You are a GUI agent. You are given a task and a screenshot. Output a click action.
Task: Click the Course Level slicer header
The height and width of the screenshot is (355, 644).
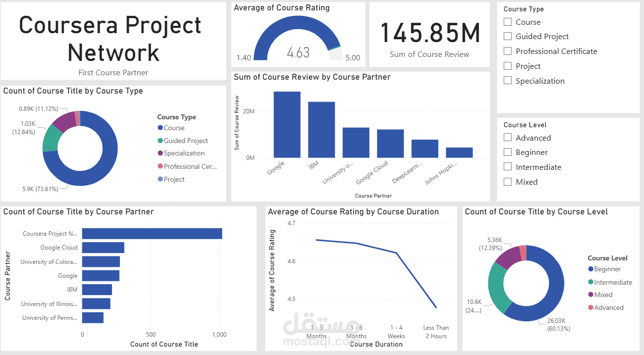(x=525, y=125)
